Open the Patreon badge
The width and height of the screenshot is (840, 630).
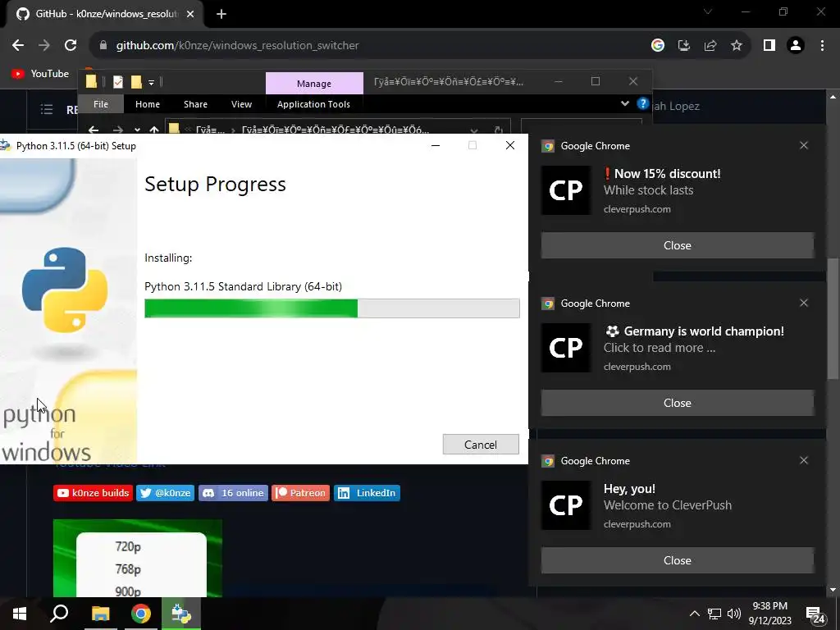point(300,493)
